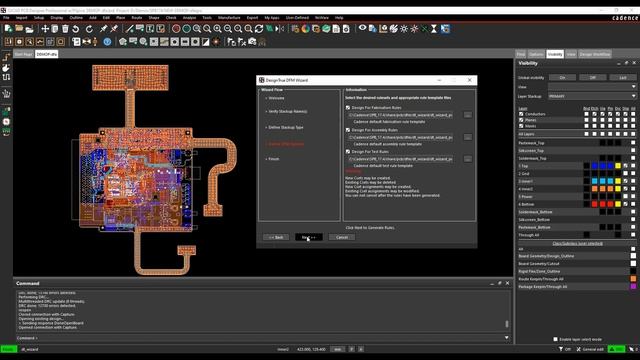Toggle the Conductors layer checkbox
This screenshot has height=360, width=640.
click(x=521, y=114)
